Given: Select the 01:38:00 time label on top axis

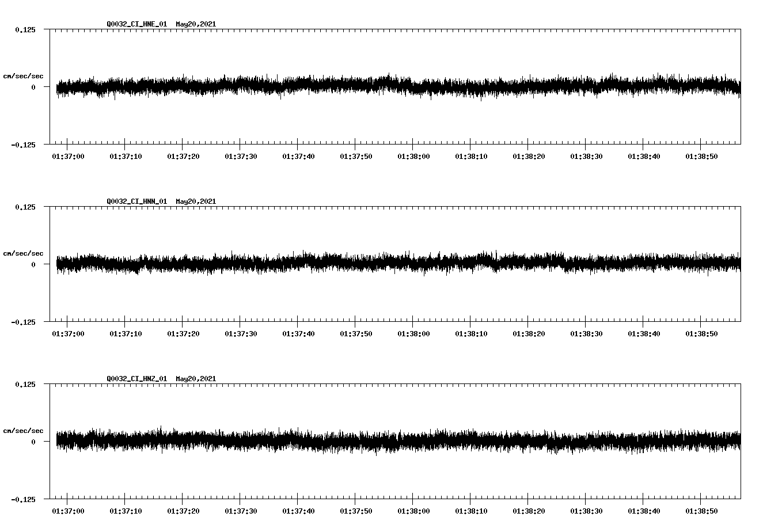Looking at the screenshot, I should pos(412,155).
